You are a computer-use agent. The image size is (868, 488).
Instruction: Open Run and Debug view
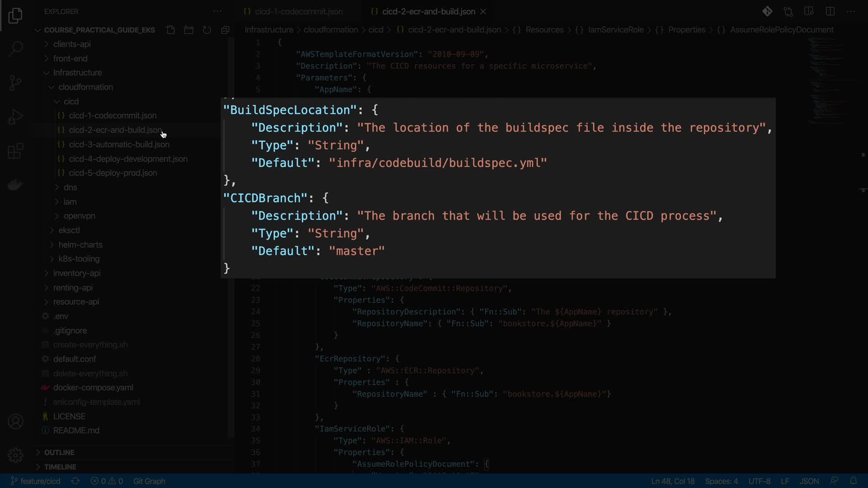(15, 117)
